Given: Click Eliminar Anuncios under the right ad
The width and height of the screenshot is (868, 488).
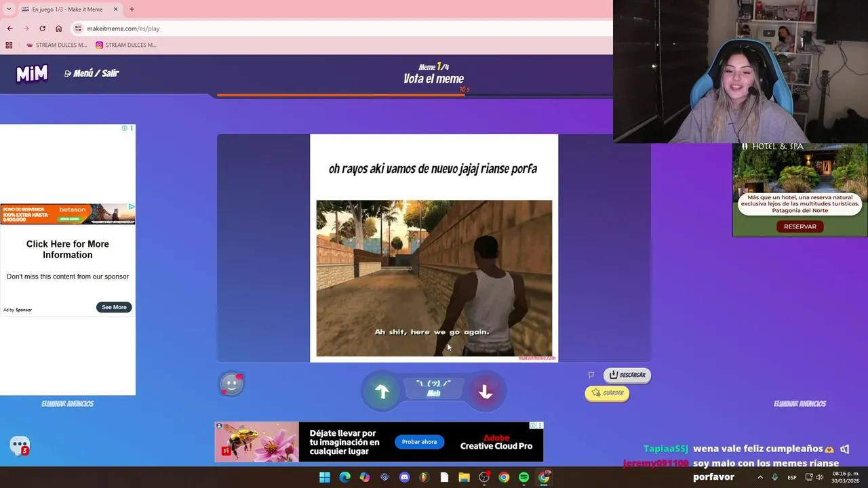Looking at the screenshot, I should pos(800,403).
